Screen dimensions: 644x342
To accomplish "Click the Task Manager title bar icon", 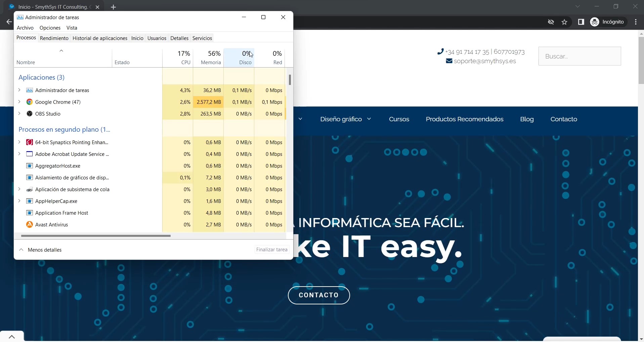I will pyautogui.click(x=20, y=17).
